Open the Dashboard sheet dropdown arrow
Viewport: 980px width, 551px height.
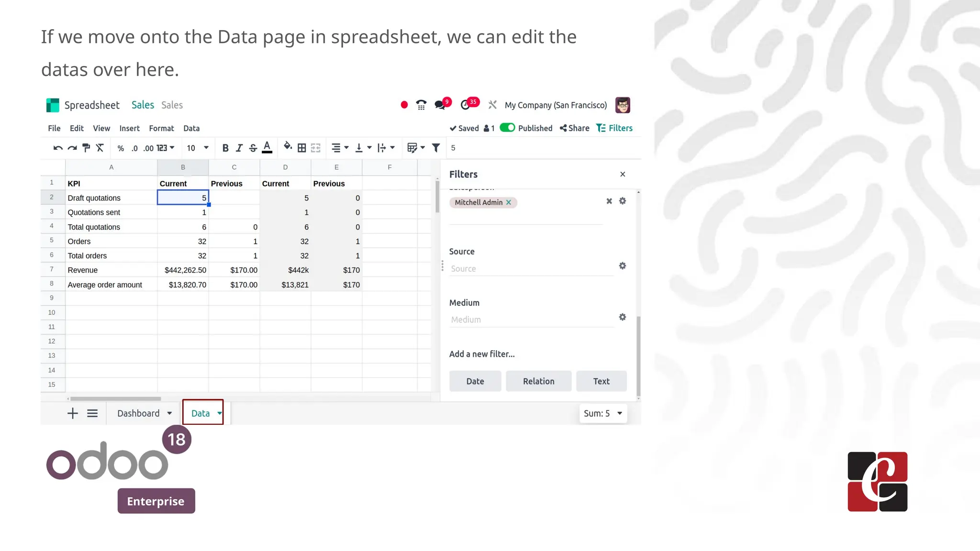tap(169, 413)
